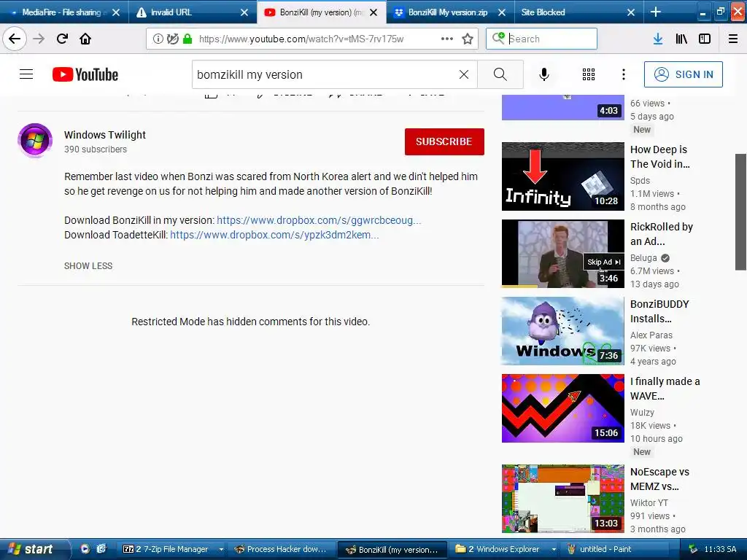Click BonziKill (my version) taskbar button

pos(392,550)
